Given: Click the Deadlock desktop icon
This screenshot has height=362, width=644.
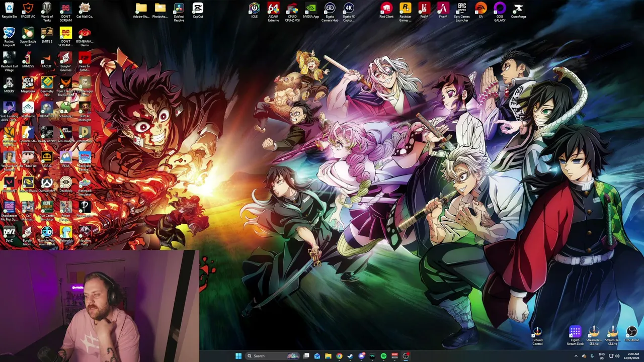Looking at the screenshot, I should 66,185.
